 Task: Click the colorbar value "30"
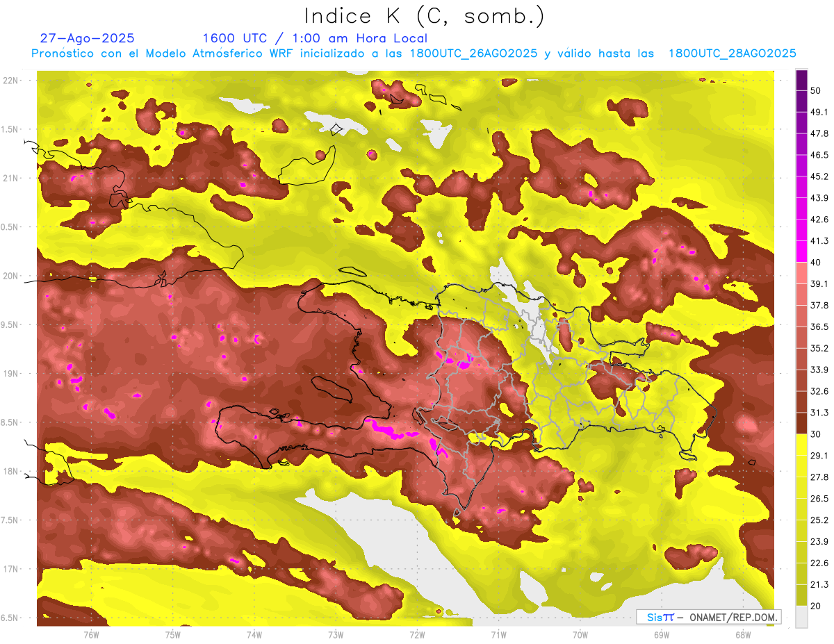[816, 434]
